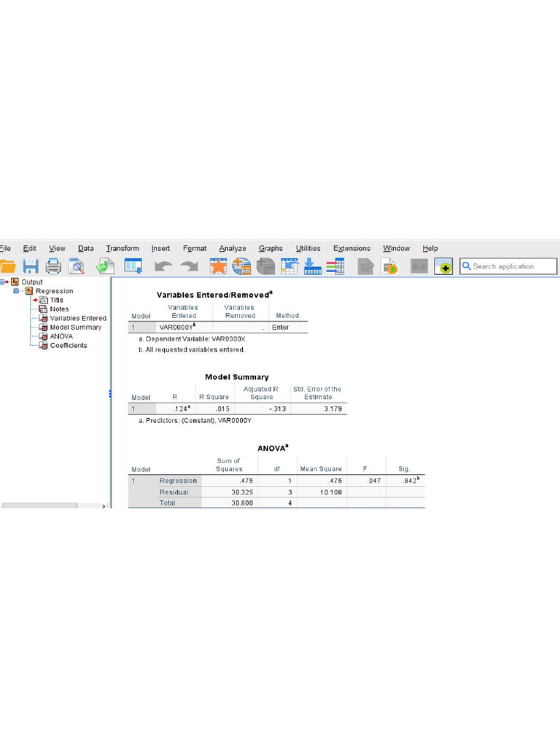This screenshot has width=560, height=747.
Task: Click the Residual row label in ANOVA
Action: (174, 492)
